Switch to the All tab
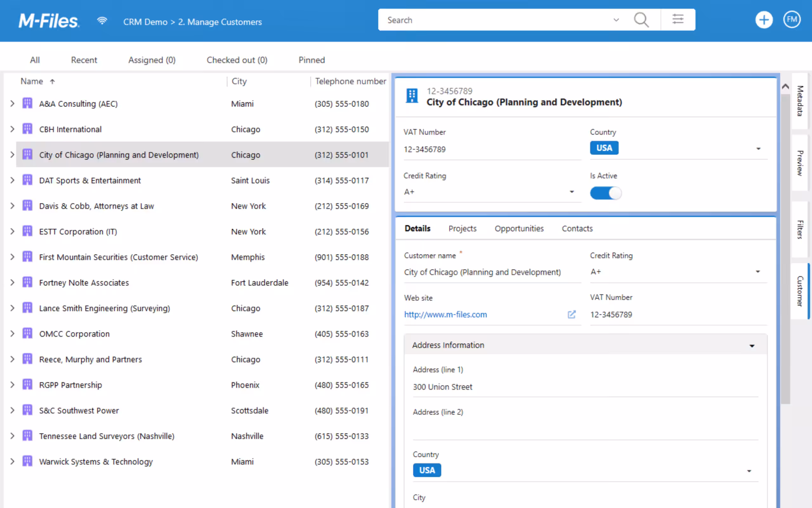The image size is (812, 508). pyautogui.click(x=35, y=60)
